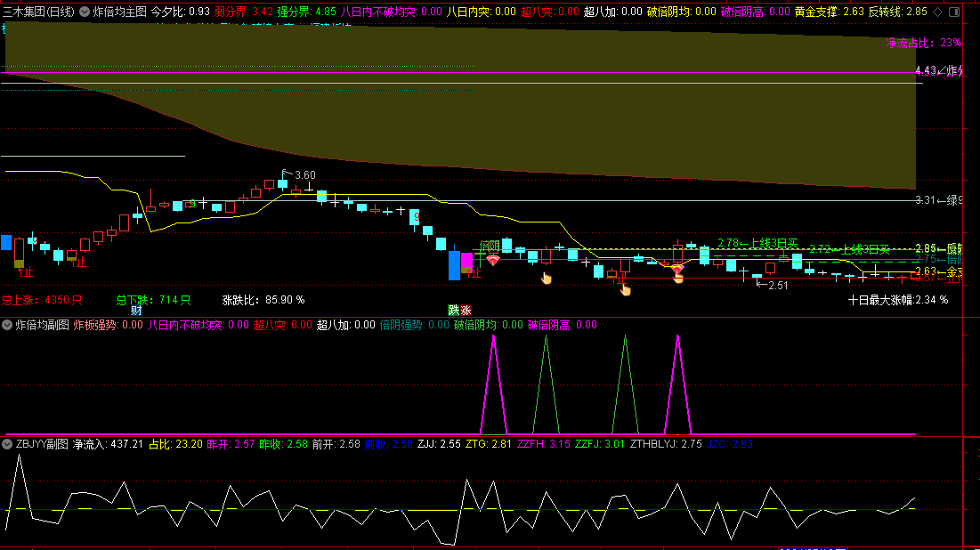This screenshot has width=980, height=550.
Task: Click the lowest pointing-hand signal icon
Action: pos(625,287)
